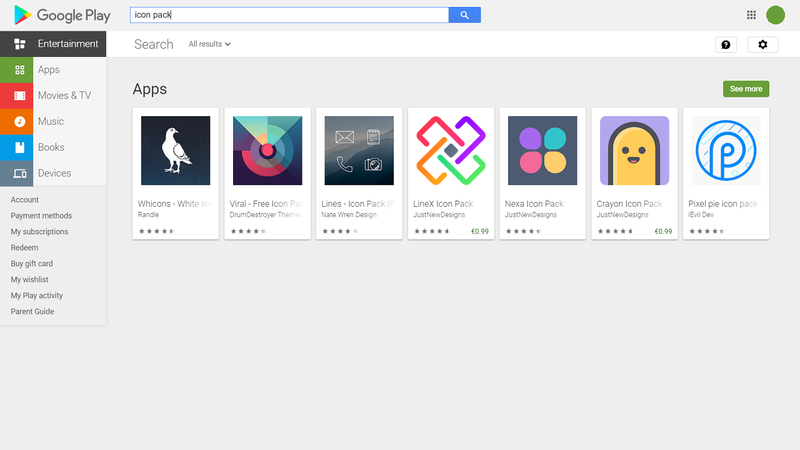
Task: Open the Google apps grid icon
Action: [751, 15]
